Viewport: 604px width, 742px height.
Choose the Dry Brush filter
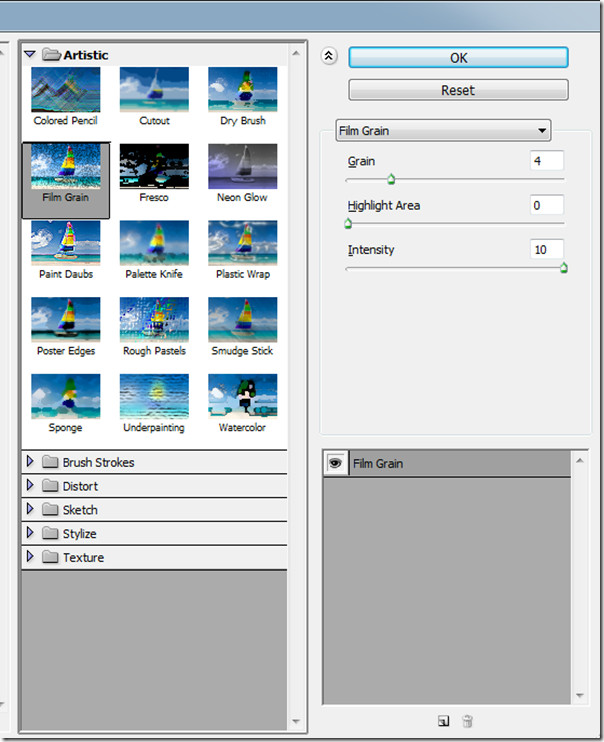242,90
